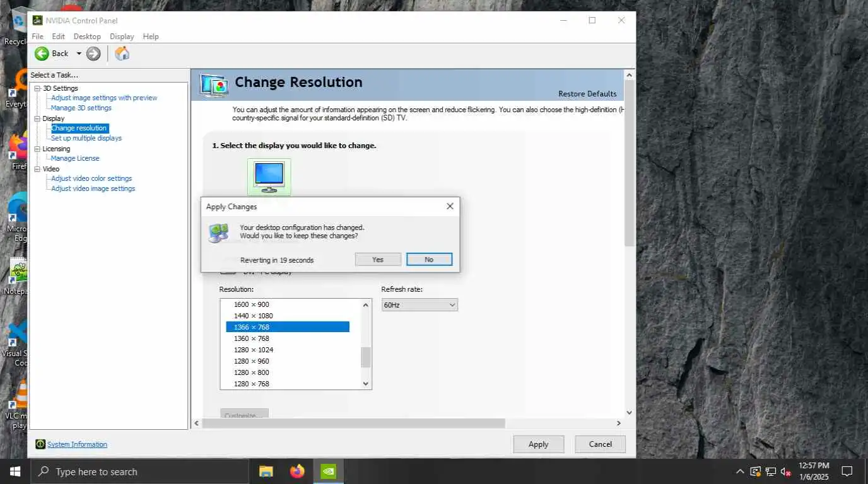Select Change resolution in task tree

coord(79,128)
